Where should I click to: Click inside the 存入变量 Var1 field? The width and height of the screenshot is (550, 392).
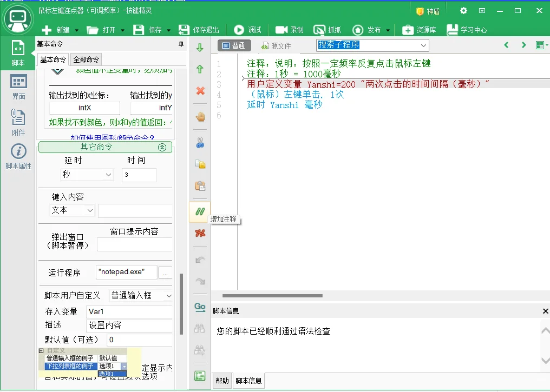[x=130, y=310]
